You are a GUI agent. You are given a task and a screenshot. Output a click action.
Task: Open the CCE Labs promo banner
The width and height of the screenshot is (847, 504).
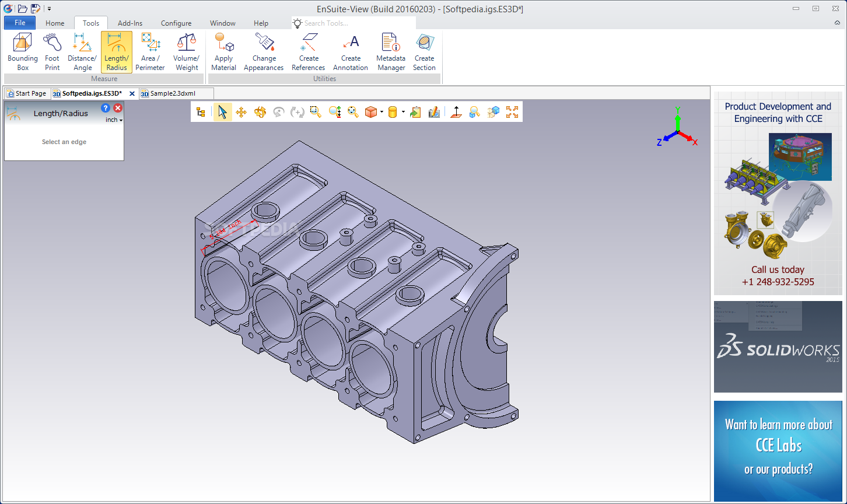pos(778,450)
